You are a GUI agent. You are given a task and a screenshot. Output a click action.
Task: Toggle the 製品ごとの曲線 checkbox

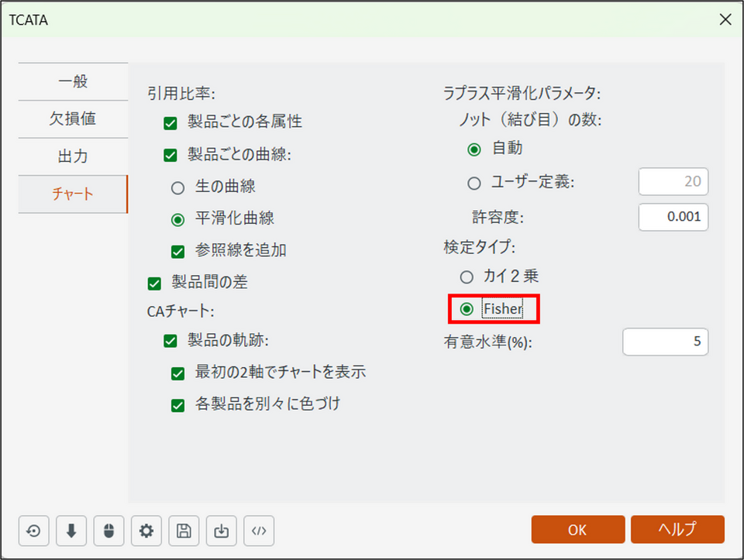tap(170, 156)
